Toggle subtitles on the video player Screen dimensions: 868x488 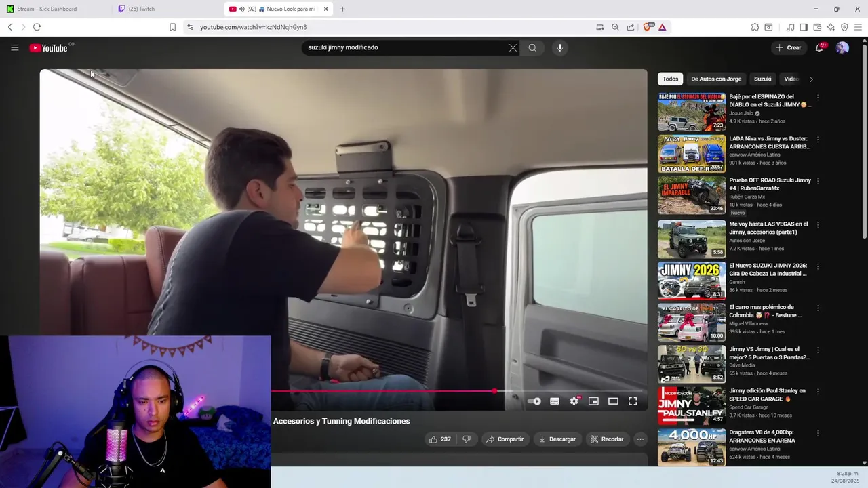pyautogui.click(x=555, y=401)
